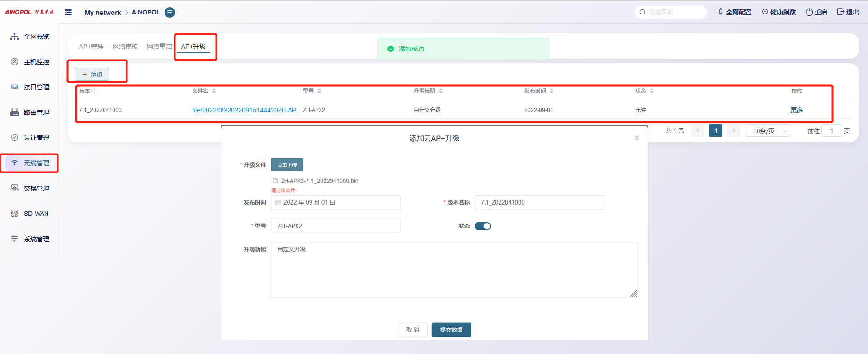Click the 点击上传 upload button
868x354 pixels.
(x=287, y=165)
